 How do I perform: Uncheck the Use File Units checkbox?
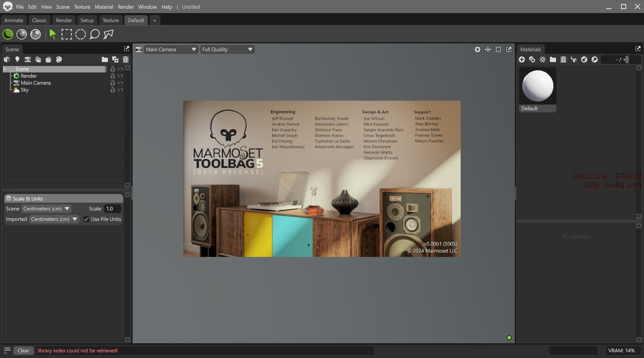point(86,219)
